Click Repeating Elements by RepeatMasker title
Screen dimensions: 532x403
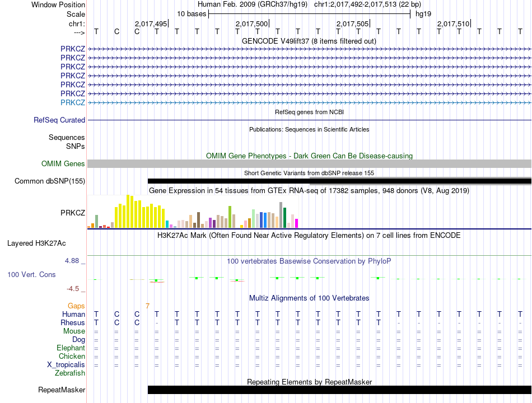309,382
